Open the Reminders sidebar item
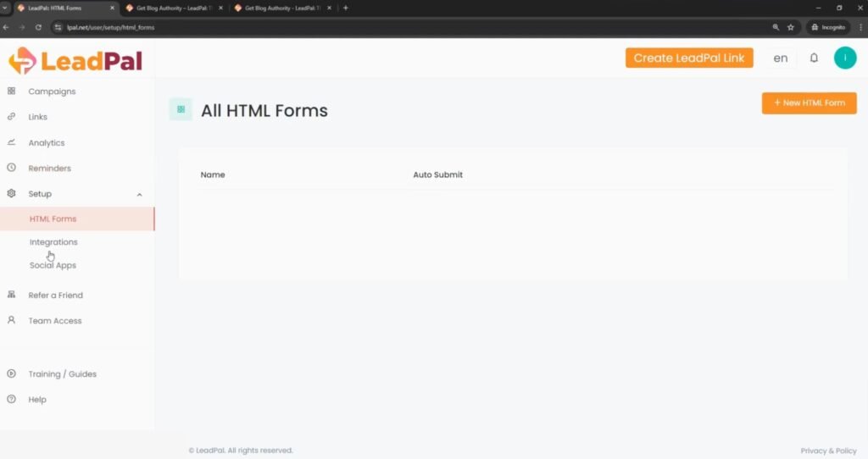This screenshot has width=868, height=459. 50,169
